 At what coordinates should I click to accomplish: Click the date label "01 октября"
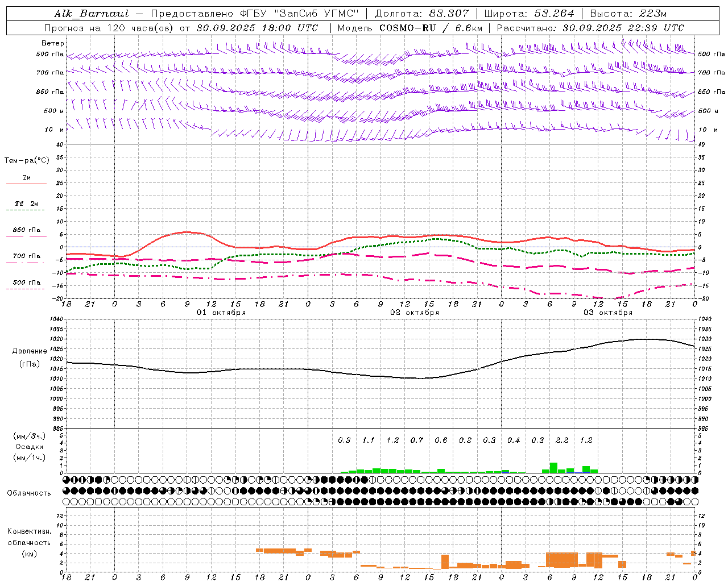221,313
